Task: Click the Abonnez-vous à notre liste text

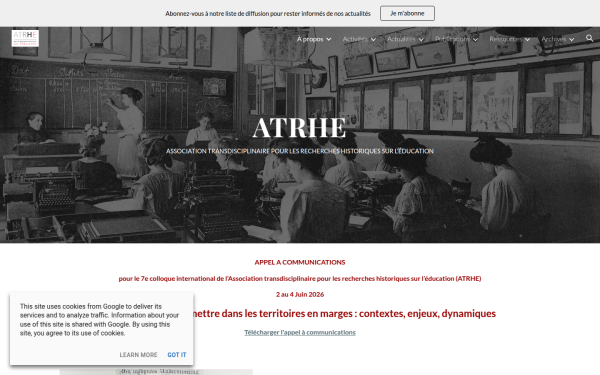Action: coord(268,13)
